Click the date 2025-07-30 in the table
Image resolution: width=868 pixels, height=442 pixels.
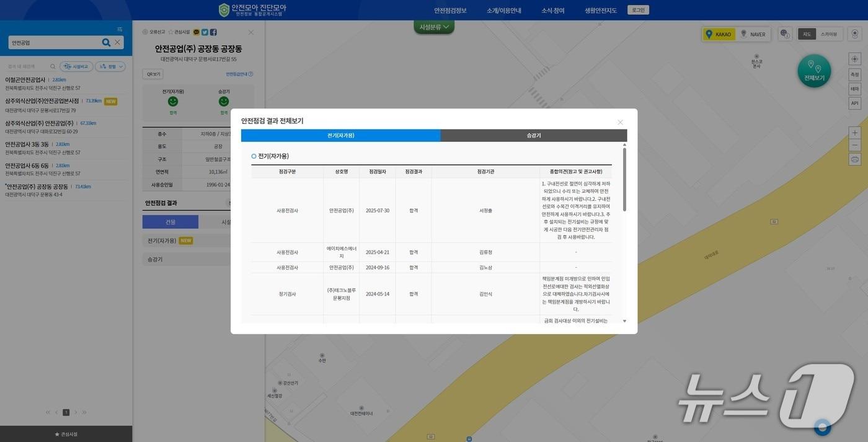pyautogui.click(x=377, y=210)
